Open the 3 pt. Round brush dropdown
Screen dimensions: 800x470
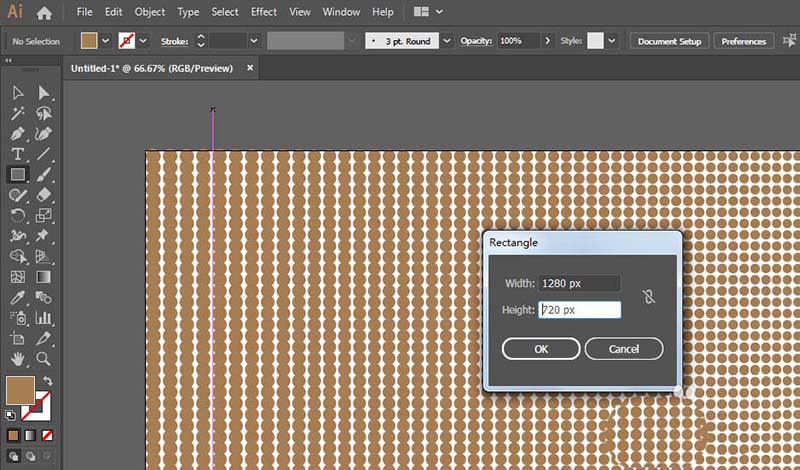click(447, 41)
